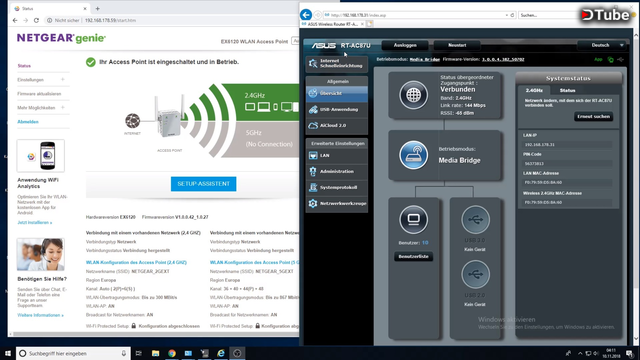640x360 pixels.
Task: Click the Windows taskbar search box
Action: click(73, 353)
